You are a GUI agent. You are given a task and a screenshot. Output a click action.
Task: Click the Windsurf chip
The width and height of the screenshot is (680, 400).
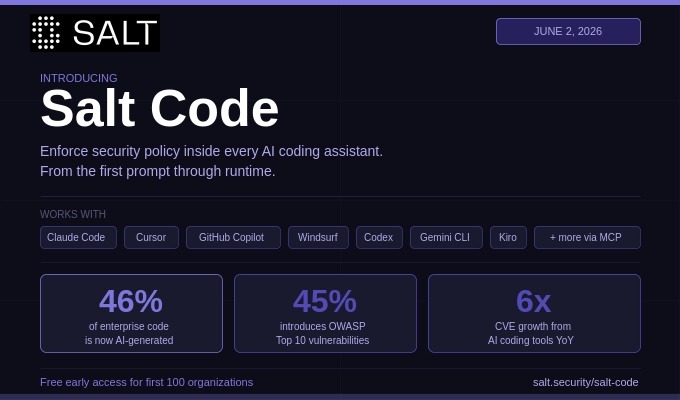coord(318,237)
